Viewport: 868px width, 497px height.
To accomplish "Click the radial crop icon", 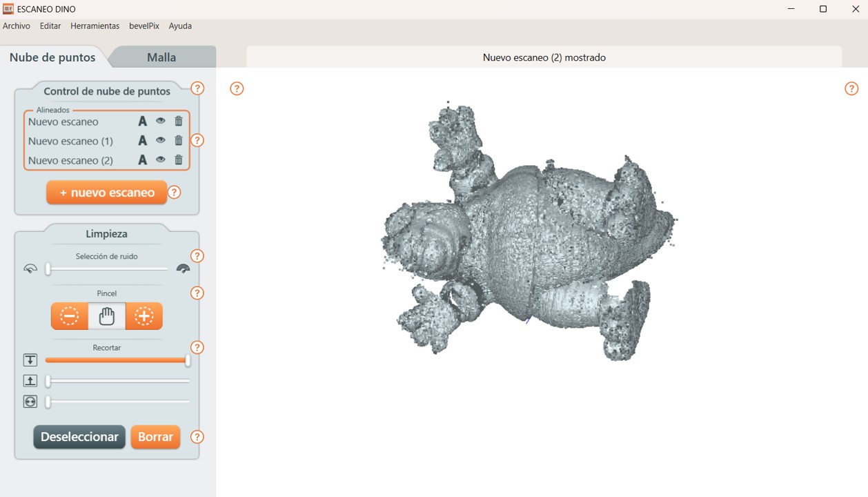I will [x=30, y=402].
